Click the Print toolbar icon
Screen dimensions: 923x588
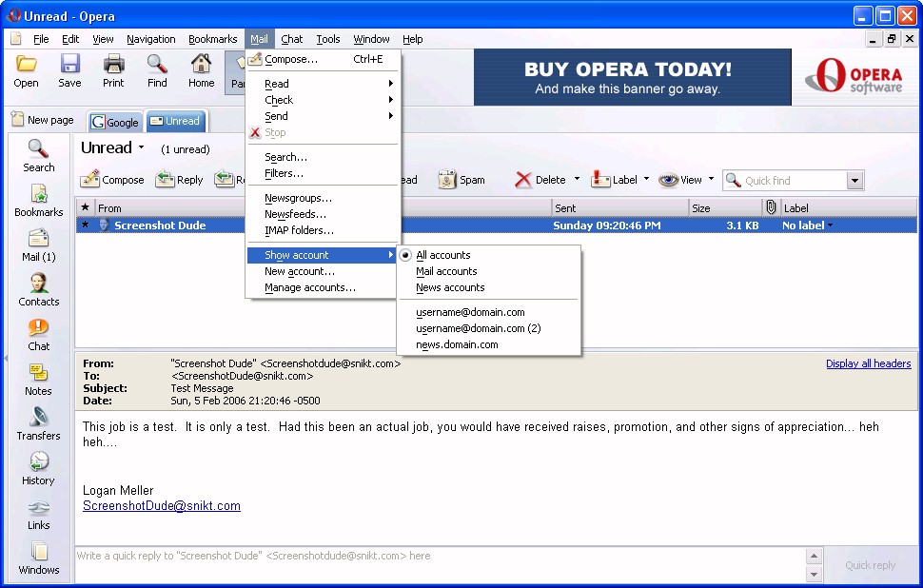(113, 70)
